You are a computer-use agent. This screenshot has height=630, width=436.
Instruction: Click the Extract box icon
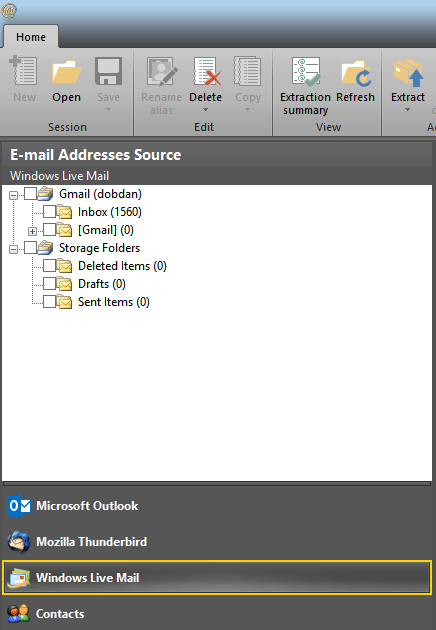[x=408, y=72]
